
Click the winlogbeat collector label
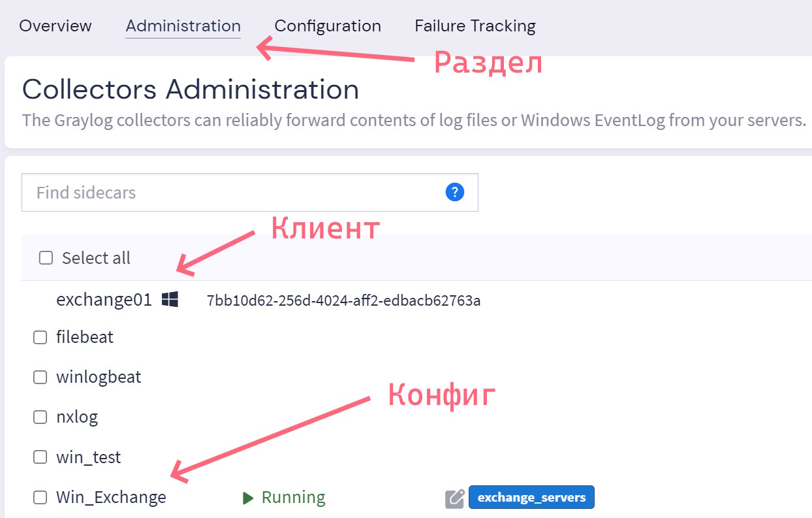click(x=99, y=378)
